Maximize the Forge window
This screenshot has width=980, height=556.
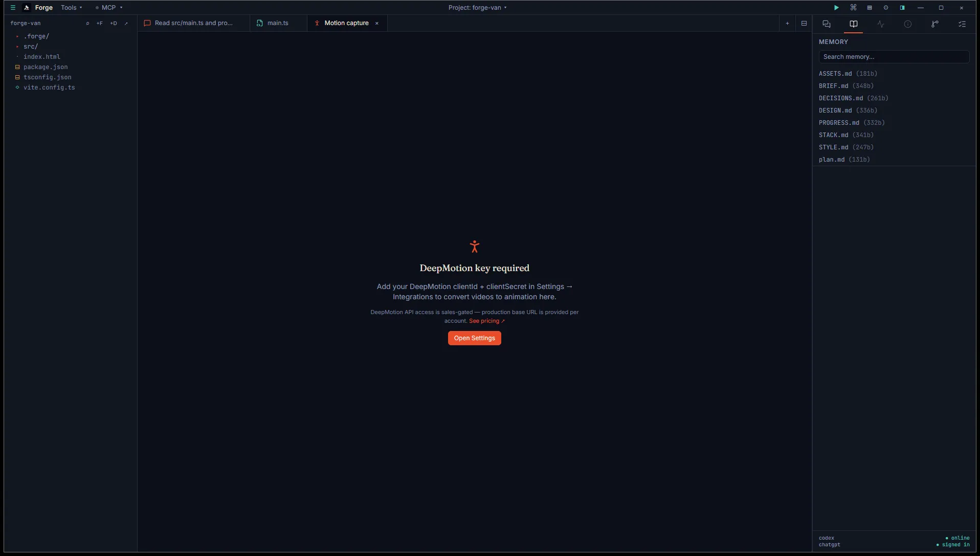point(941,8)
